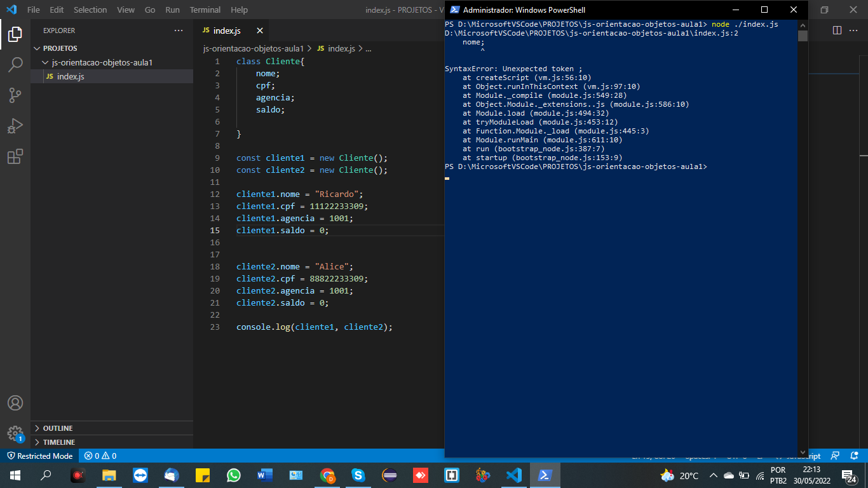Open the View menu

126,10
